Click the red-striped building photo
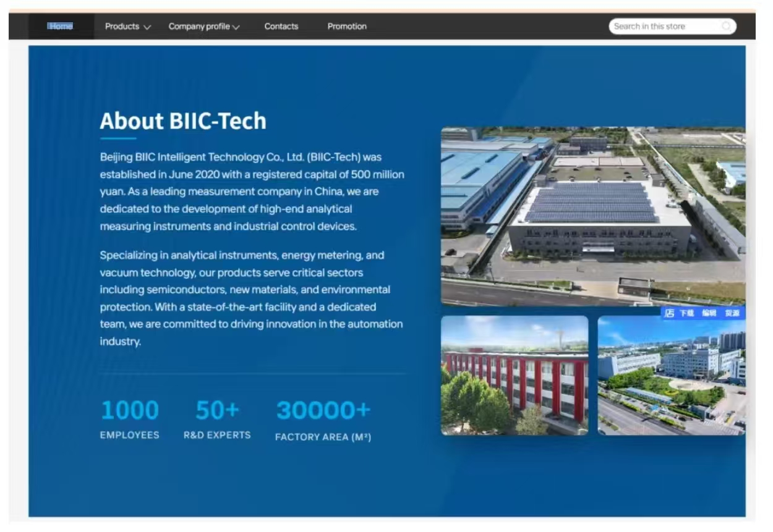 click(514, 376)
